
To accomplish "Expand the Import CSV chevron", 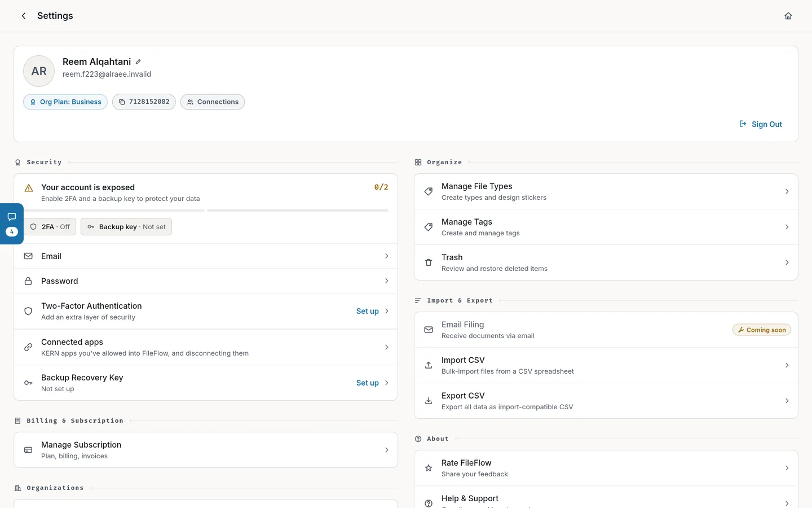I will pos(787,365).
